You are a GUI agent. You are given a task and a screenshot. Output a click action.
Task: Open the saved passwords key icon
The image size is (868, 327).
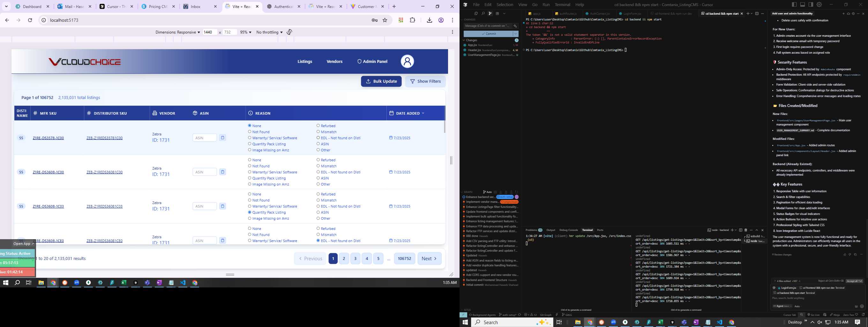point(374,20)
